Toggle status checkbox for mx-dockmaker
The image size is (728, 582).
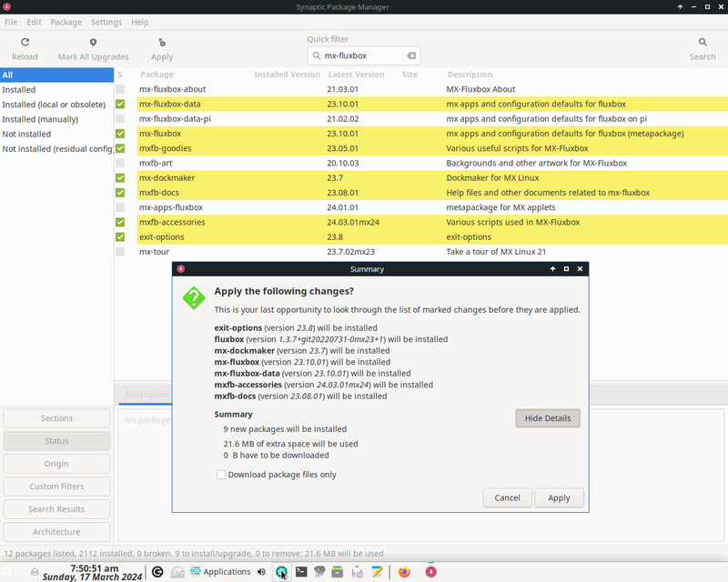coord(120,177)
